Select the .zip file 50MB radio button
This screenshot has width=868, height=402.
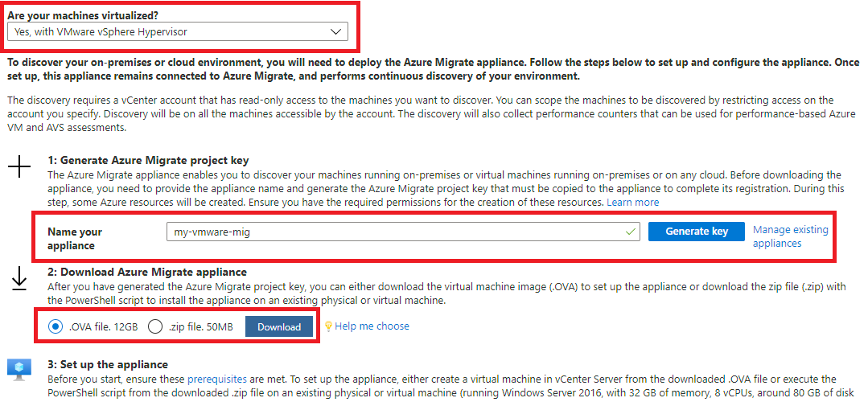[x=155, y=326]
